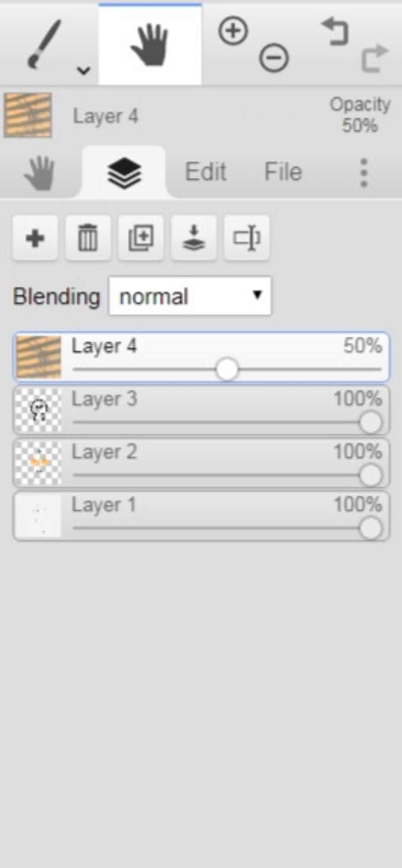Add a new layer

35,238
